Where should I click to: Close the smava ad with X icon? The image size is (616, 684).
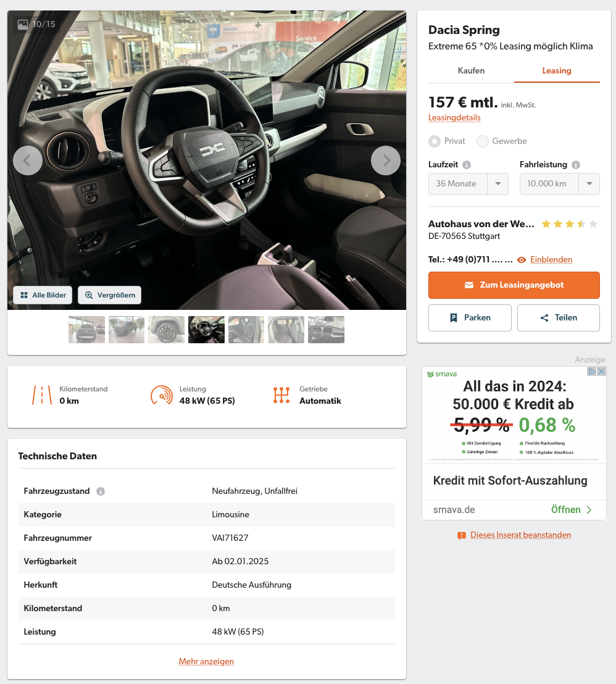pyautogui.click(x=602, y=371)
